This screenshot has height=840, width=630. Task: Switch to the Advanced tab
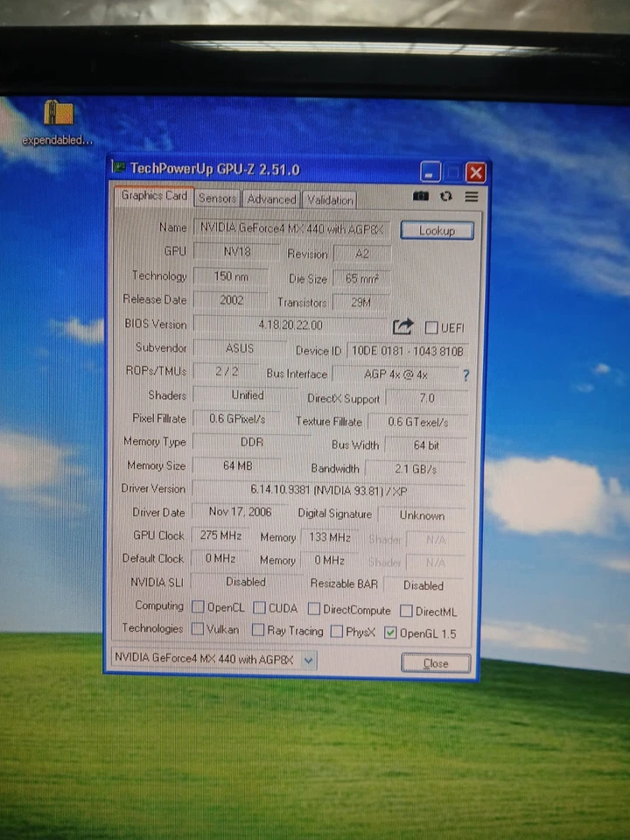[271, 199]
